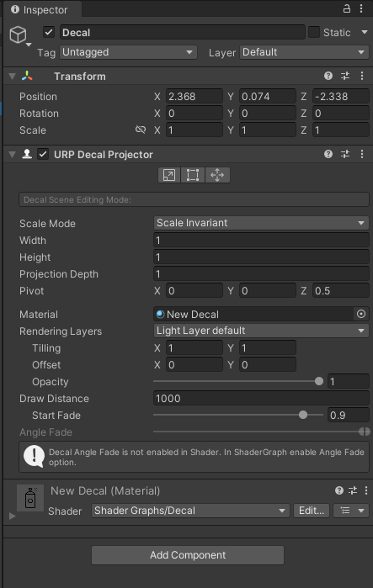Image resolution: width=373 pixels, height=588 pixels.
Task: Open URP Decal Projector kebab menu
Action: tap(362, 154)
